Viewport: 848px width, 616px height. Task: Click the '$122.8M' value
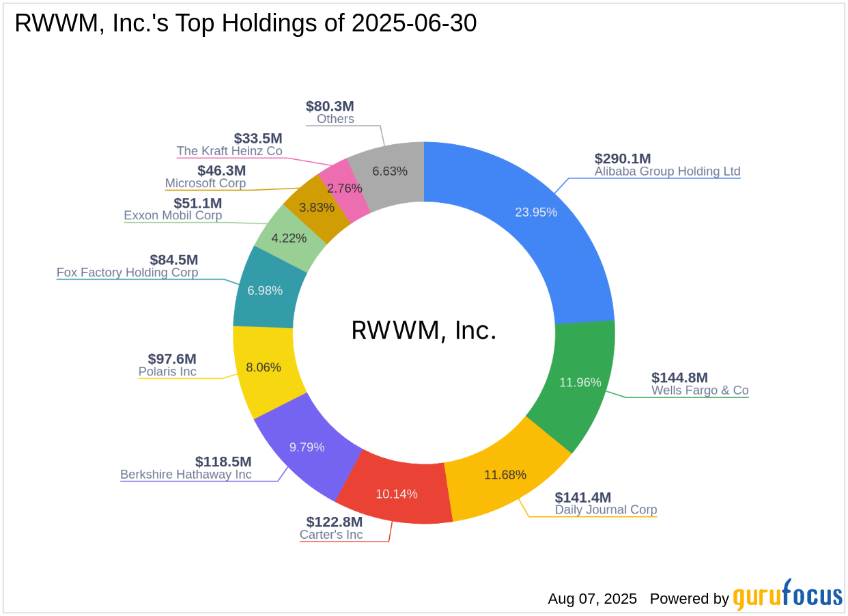pyautogui.click(x=335, y=522)
